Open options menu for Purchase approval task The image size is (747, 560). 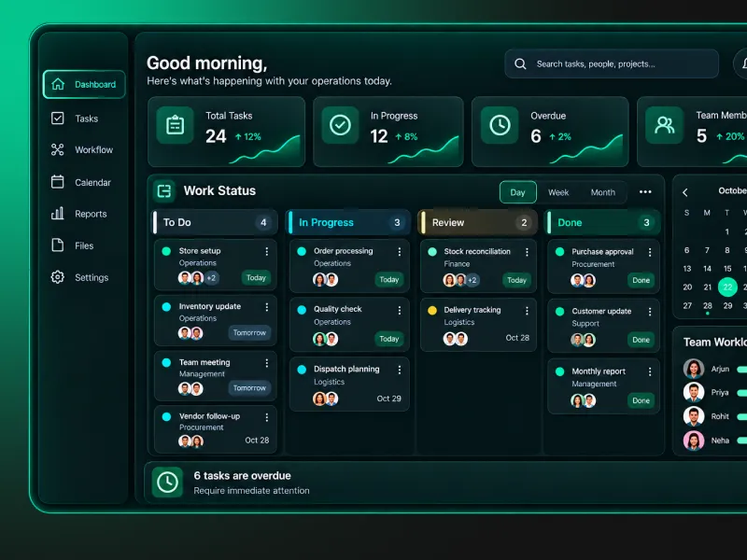pyautogui.click(x=650, y=252)
